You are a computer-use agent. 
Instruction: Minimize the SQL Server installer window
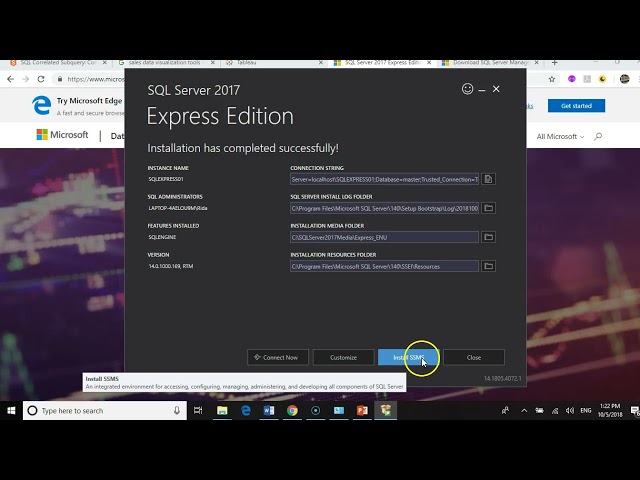tap(482, 89)
